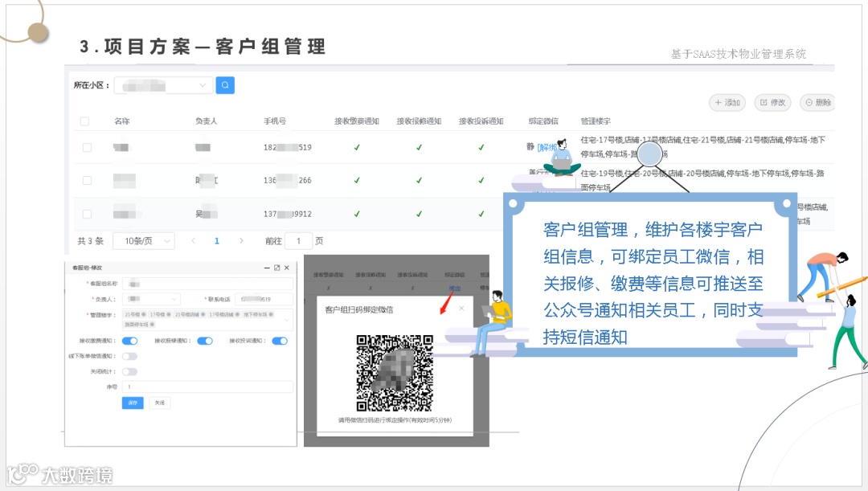Tick the select-all checkbox in table header
The height and width of the screenshot is (491, 868).
tap(84, 121)
